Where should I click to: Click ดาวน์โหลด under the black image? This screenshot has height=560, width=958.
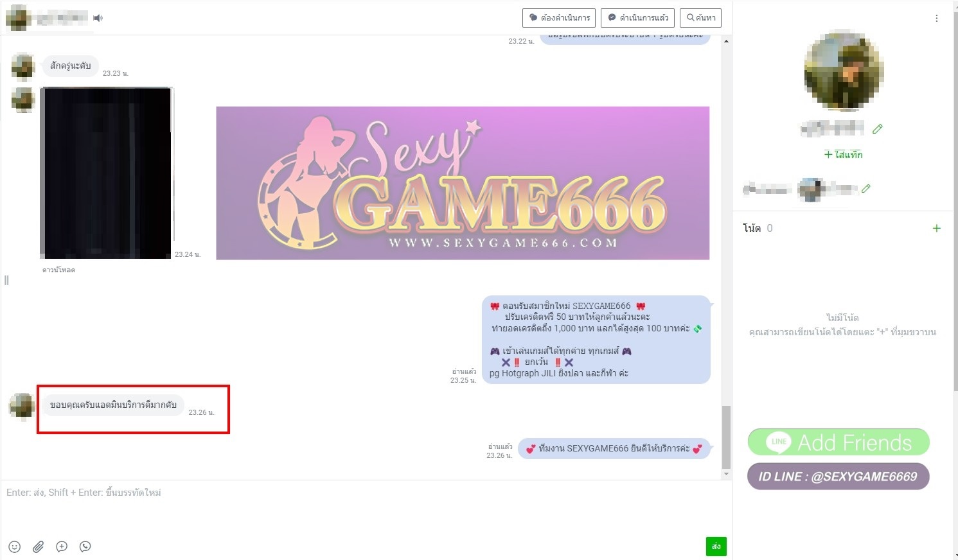point(58,270)
